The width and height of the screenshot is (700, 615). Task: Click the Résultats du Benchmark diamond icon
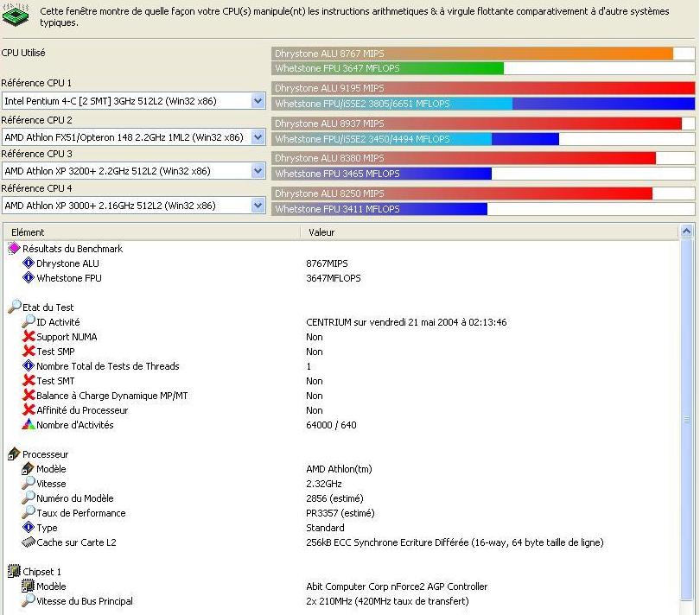pos(15,248)
